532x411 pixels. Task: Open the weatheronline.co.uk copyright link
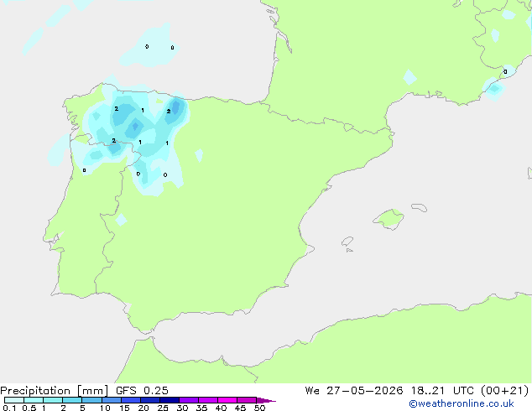coord(462,403)
